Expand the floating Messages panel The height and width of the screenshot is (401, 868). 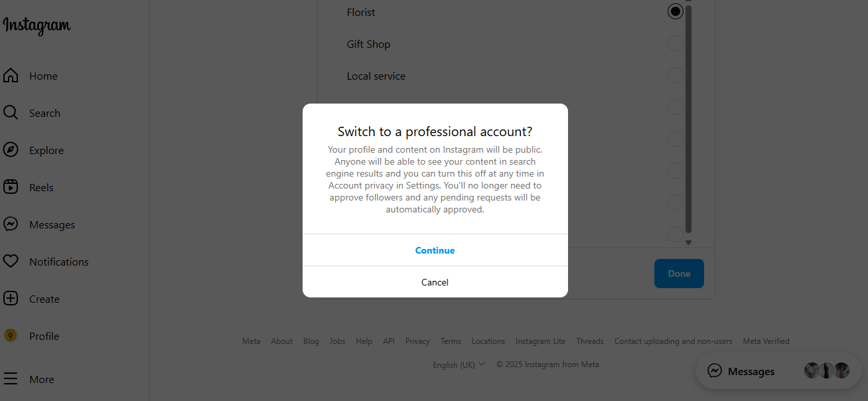click(778, 371)
